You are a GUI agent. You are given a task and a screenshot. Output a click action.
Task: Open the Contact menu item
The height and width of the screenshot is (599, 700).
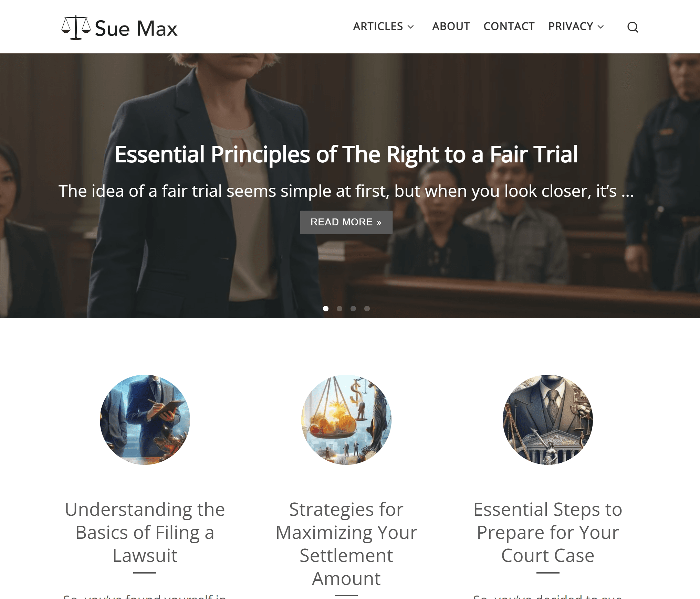click(x=509, y=26)
